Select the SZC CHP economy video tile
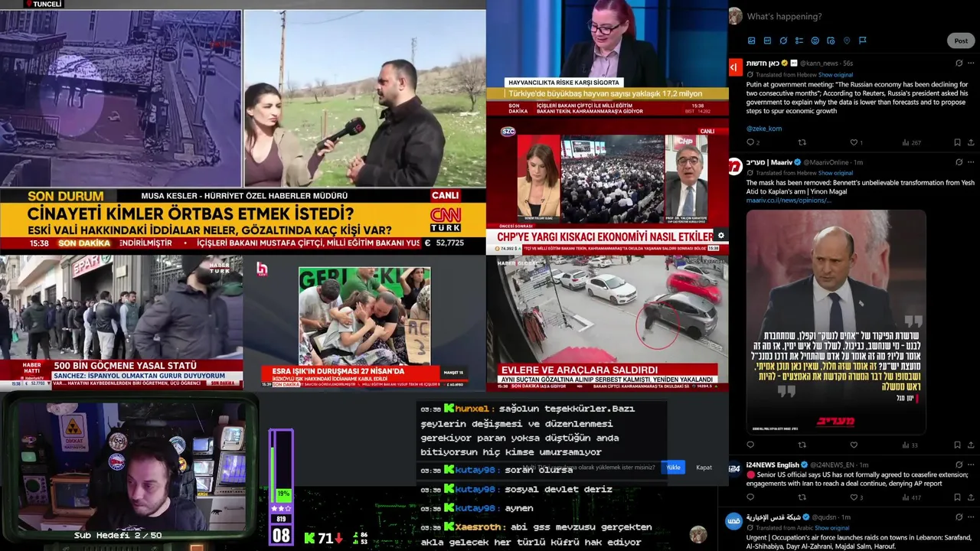The width and height of the screenshot is (980, 551). (607, 186)
